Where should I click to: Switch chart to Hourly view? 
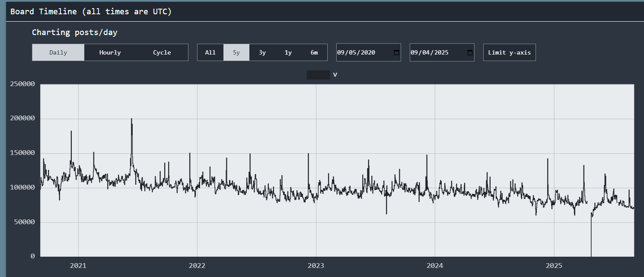pyautogui.click(x=110, y=52)
